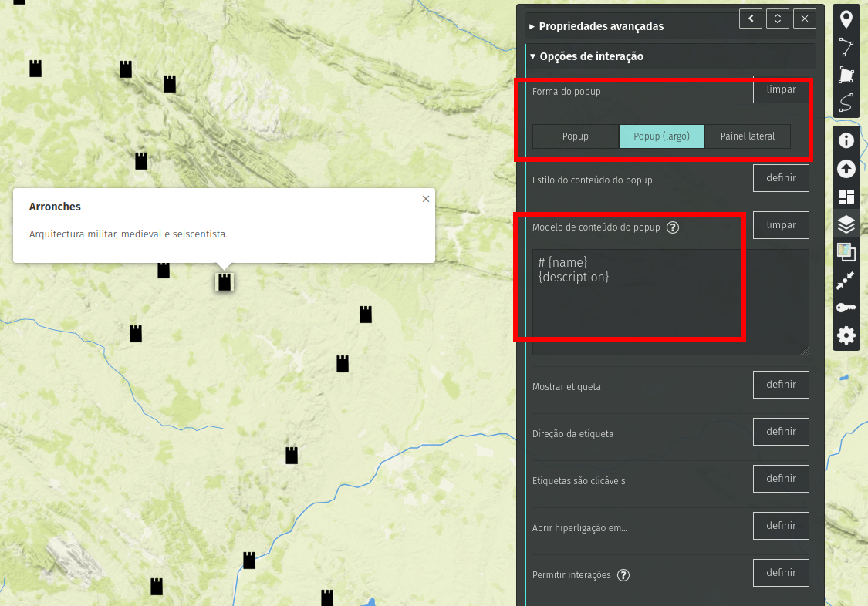Close the Arronches popup
Image resolution: width=868 pixels, height=606 pixels.
pos(426,198)
